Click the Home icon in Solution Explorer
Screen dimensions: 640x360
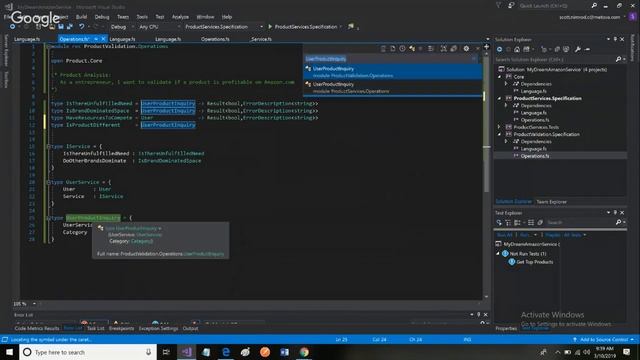(517, 49)
